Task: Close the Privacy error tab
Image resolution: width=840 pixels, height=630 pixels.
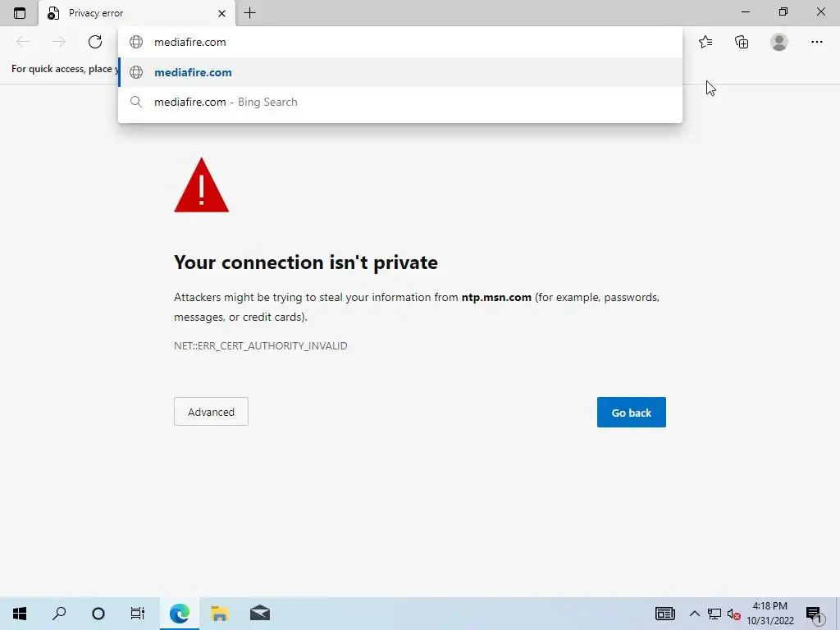Action: tap(221, 13)
